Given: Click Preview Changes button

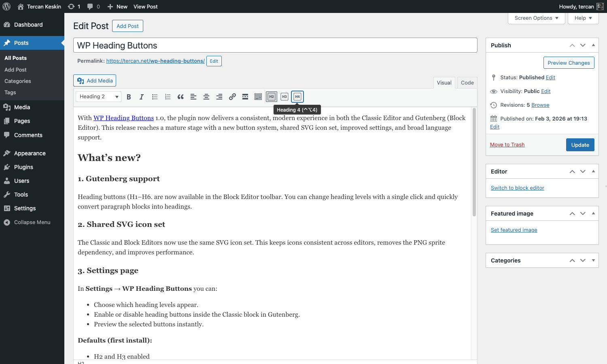Looking at the screenshot, I should click(569, 63).
